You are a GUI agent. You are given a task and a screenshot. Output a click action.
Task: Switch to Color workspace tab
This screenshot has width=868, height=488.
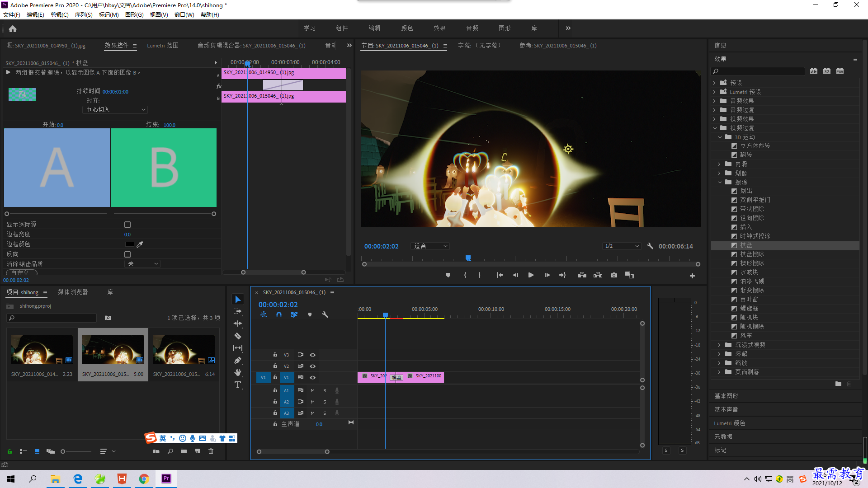coord(407,28)
